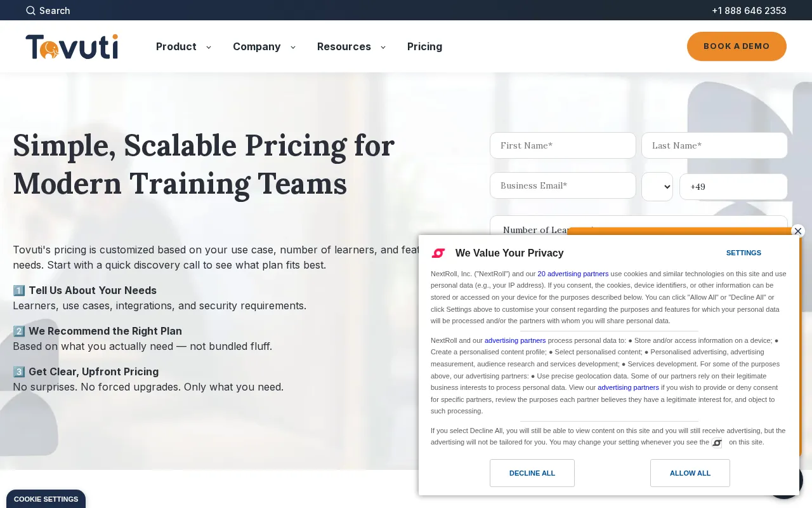Click the Search text in top bar
This screenshot has height=508, width=812.
(x=55, y=10)
